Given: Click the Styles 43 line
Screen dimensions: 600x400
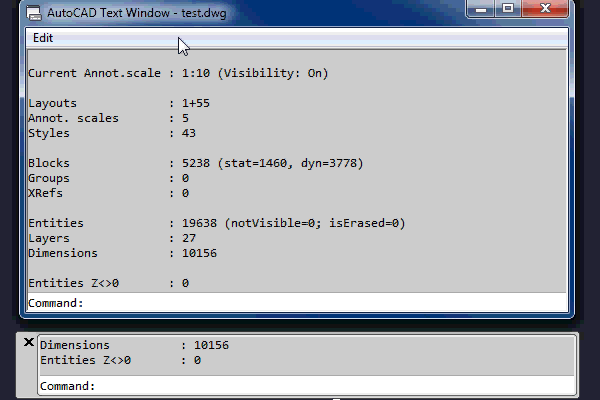Looking at the screenshot, I should point(112,133).
